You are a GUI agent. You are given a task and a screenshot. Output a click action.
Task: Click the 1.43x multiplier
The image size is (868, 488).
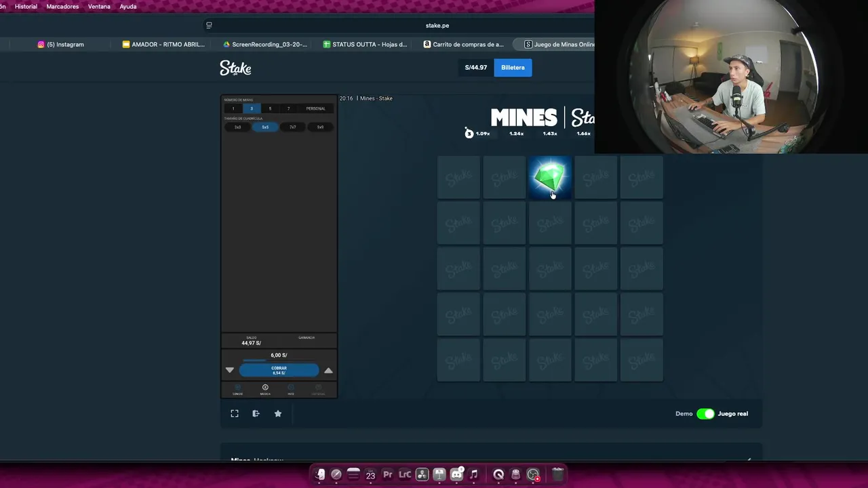(x=550, y=134)
